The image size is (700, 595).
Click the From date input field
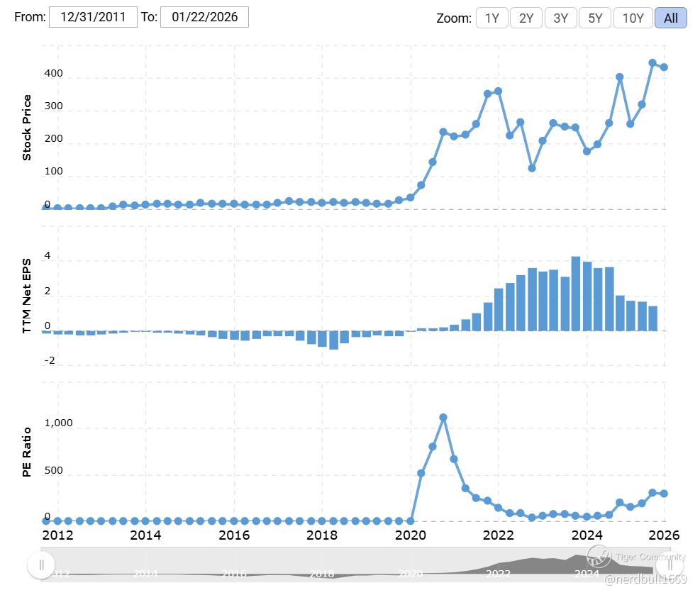click(93, 17)
